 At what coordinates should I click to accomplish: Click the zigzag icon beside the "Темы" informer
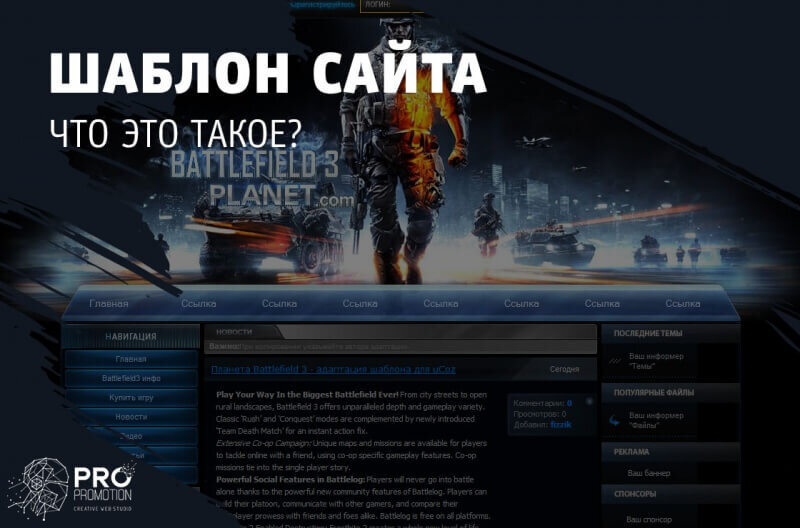615,361
